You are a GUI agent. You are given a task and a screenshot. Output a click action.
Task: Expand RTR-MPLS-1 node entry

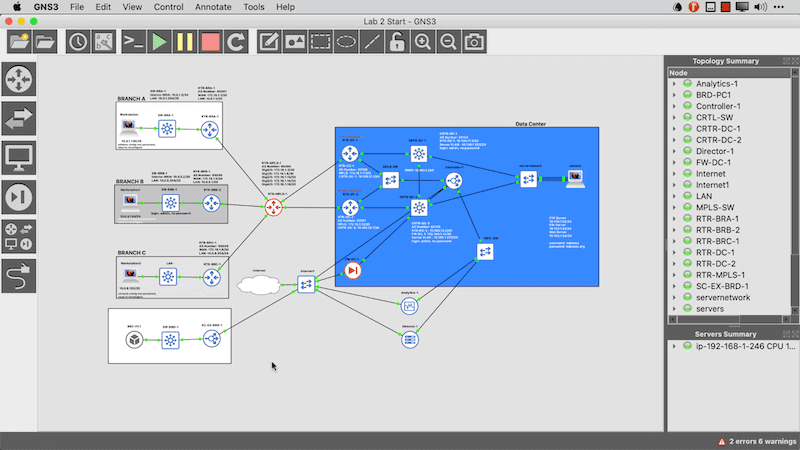[674, 275]
